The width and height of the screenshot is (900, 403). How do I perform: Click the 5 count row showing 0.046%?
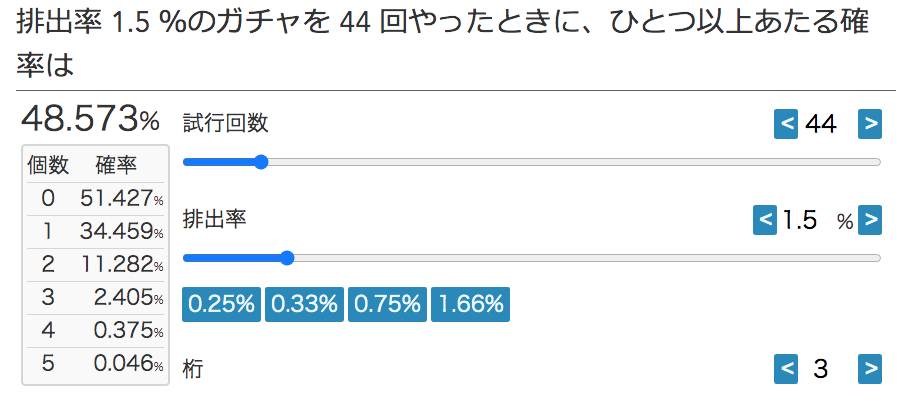pyautogui.click(x=95, y=363)
